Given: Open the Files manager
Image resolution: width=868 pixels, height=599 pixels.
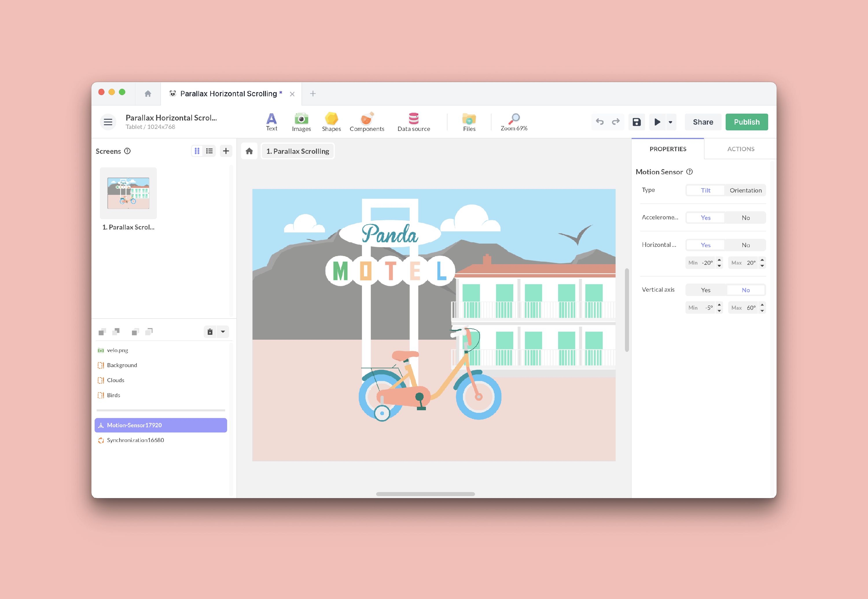Looking at the screenshot, I should coord(469,122).
